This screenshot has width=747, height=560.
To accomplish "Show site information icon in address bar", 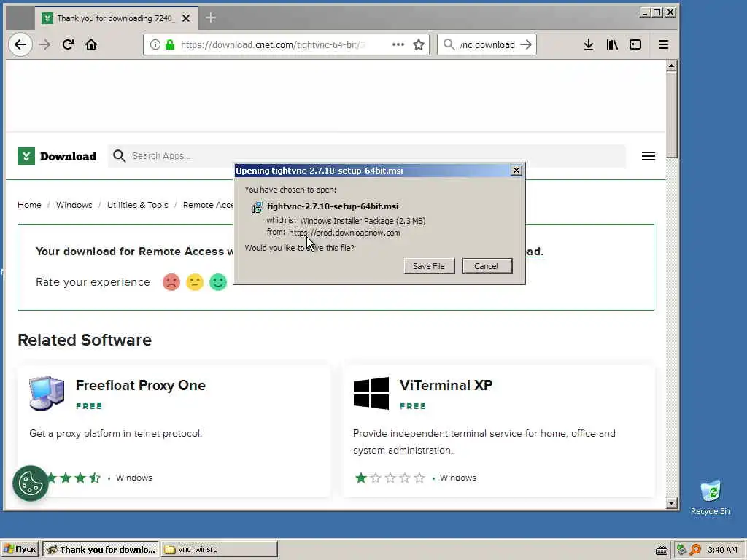I will 155,44.
